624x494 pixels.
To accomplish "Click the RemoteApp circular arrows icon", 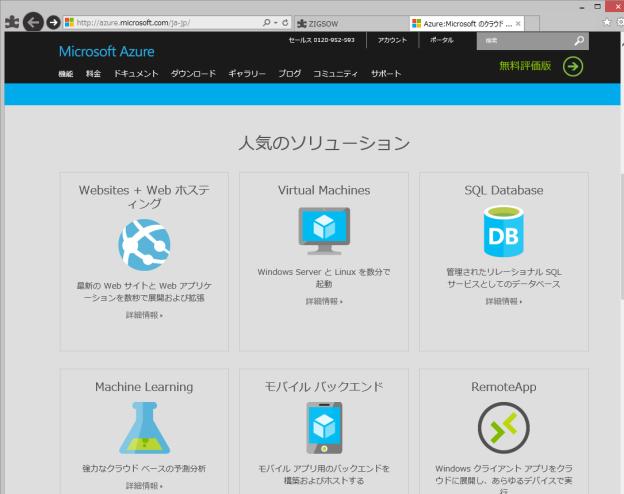I will (x=503, y=428).
